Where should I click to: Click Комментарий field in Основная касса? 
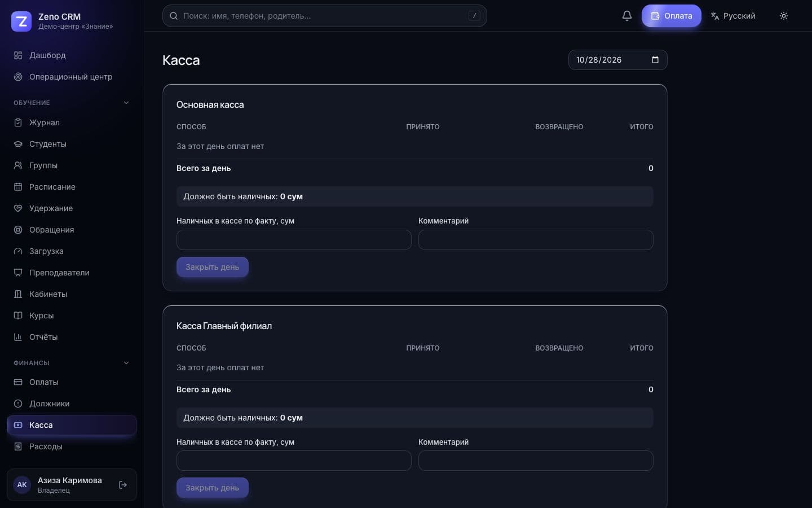click(x=536, y=240)
